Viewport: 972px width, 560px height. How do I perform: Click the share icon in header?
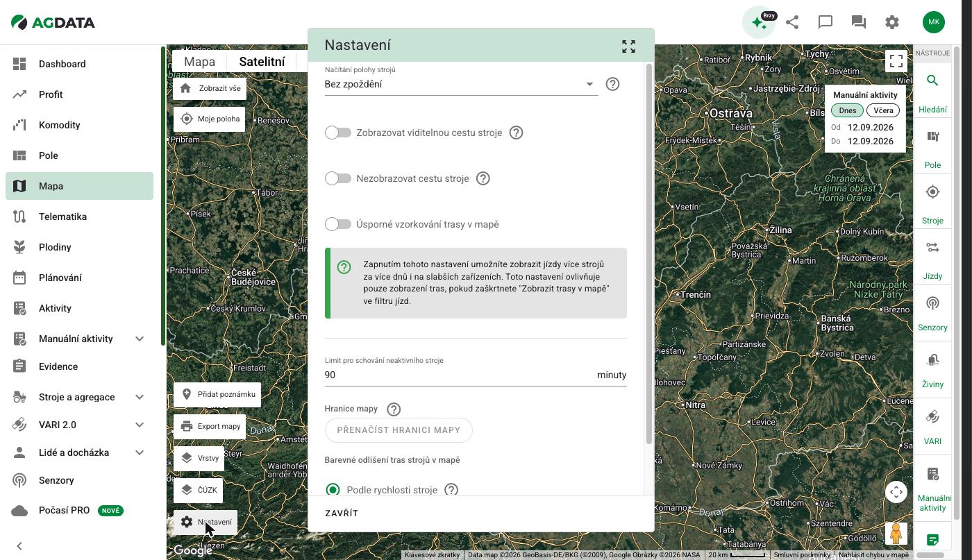792,22
